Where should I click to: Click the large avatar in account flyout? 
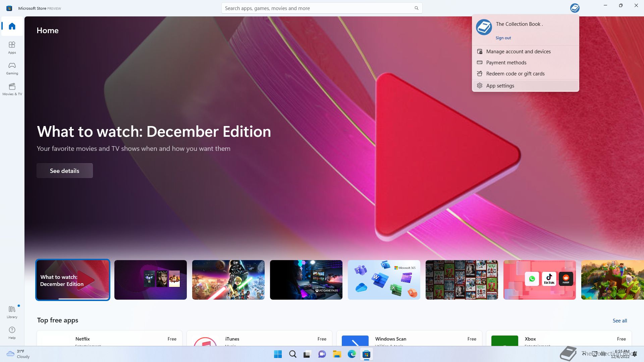[484, 27]
